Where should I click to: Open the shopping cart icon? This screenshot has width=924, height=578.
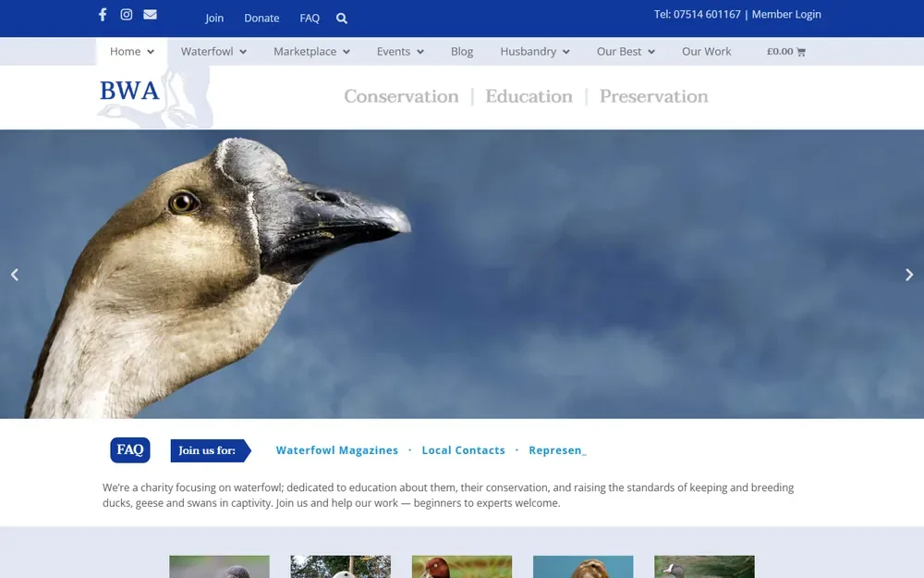(801, 52)
